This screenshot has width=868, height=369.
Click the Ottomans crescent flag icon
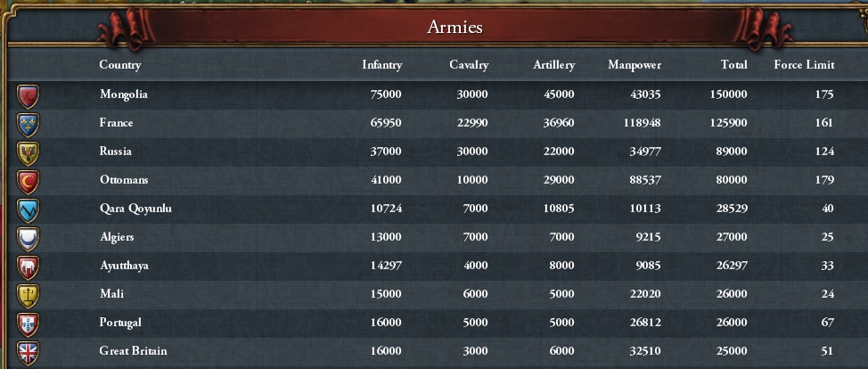pos(28,181)
